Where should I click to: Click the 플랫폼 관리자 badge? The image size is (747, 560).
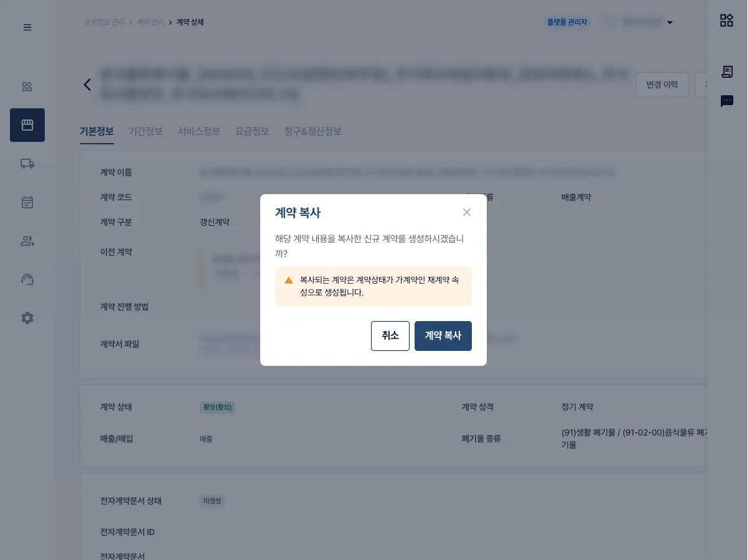pos(567,22)
